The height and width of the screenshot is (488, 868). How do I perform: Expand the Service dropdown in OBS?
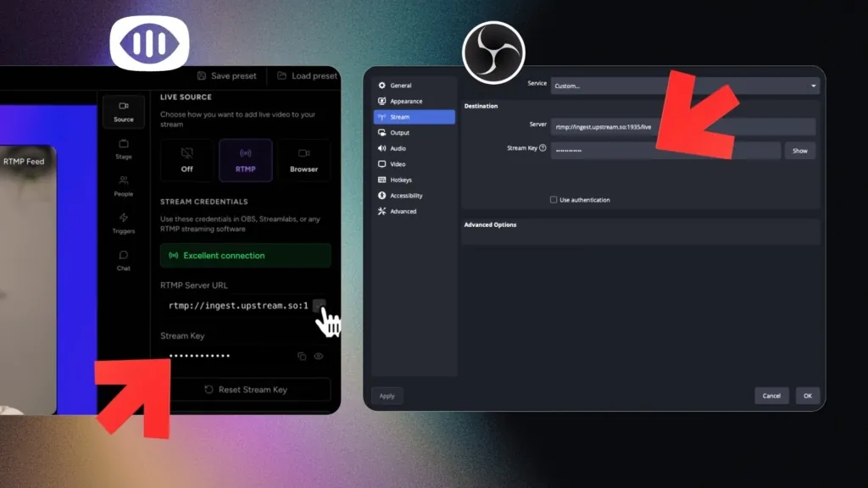click(685, 86)
